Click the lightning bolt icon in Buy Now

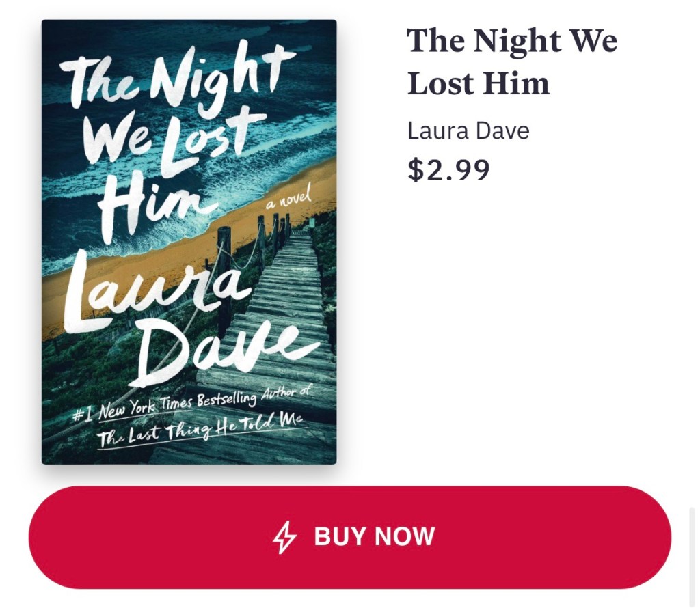(284, 537)
